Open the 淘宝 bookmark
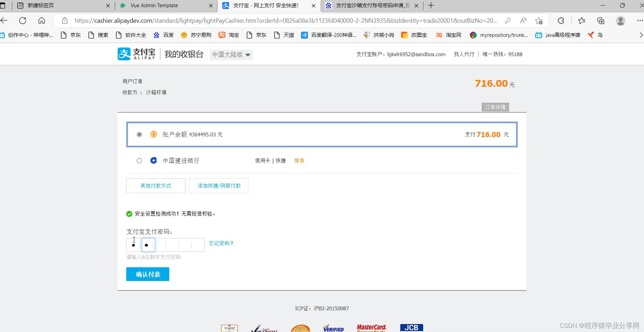644x332 pixels. [x=229, y=35]
